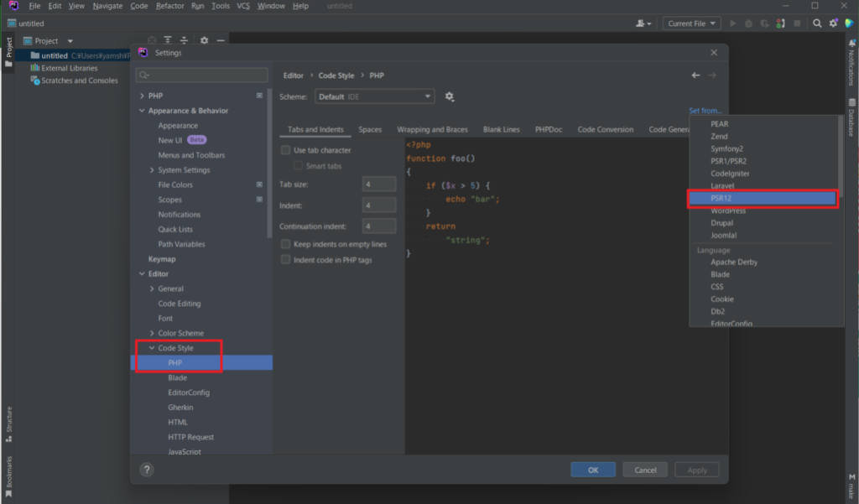859x504 pixels.
Task: Open the debugger with the bug icon
Action: pos(749,23)
